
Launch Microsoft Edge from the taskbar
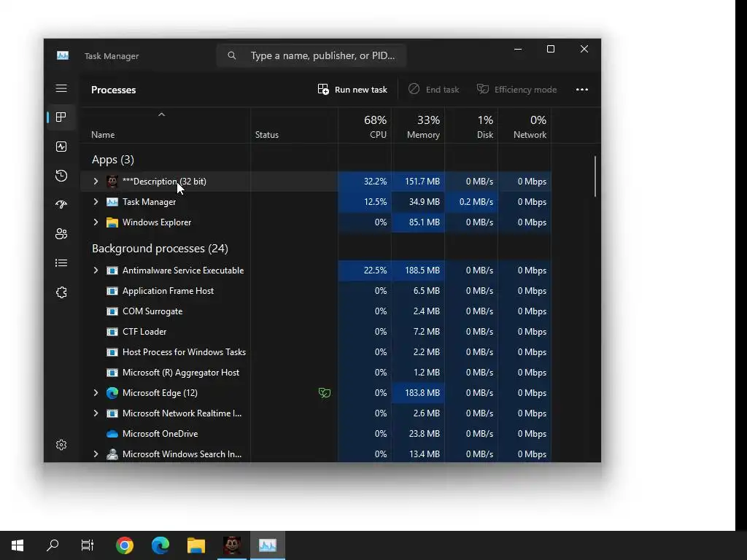[160, 545]
